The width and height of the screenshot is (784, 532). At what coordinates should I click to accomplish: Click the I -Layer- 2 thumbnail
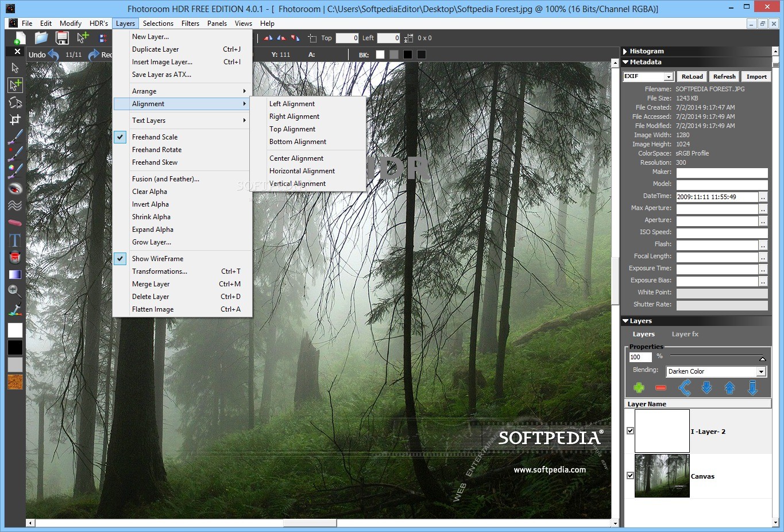pyautogui.click(x=662, y=431)
